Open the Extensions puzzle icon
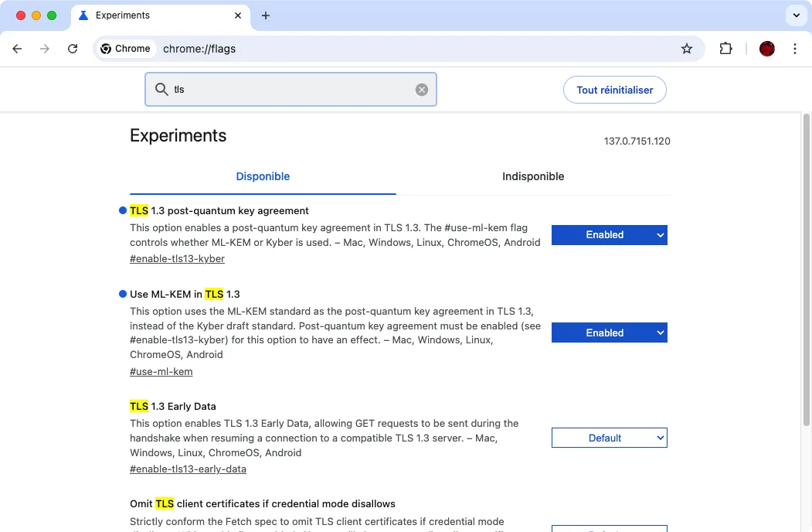Image resolution: width=812 pixels, height=532 pixels. 725,49
